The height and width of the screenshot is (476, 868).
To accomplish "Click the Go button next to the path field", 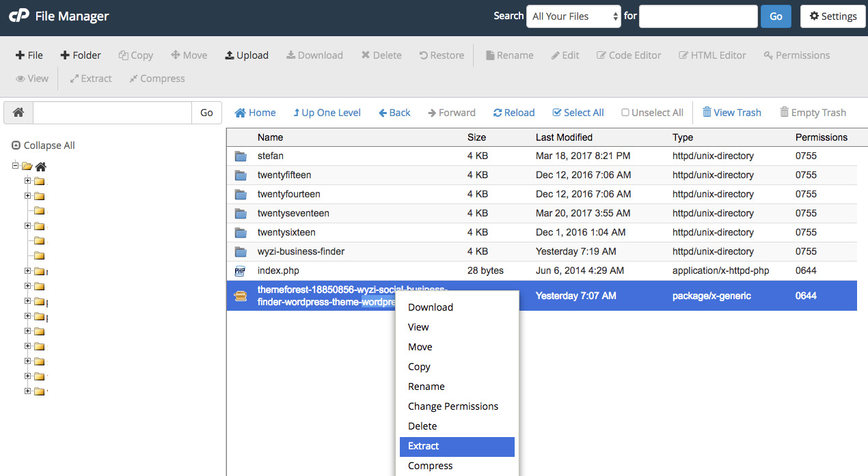I will click(206, 113).
